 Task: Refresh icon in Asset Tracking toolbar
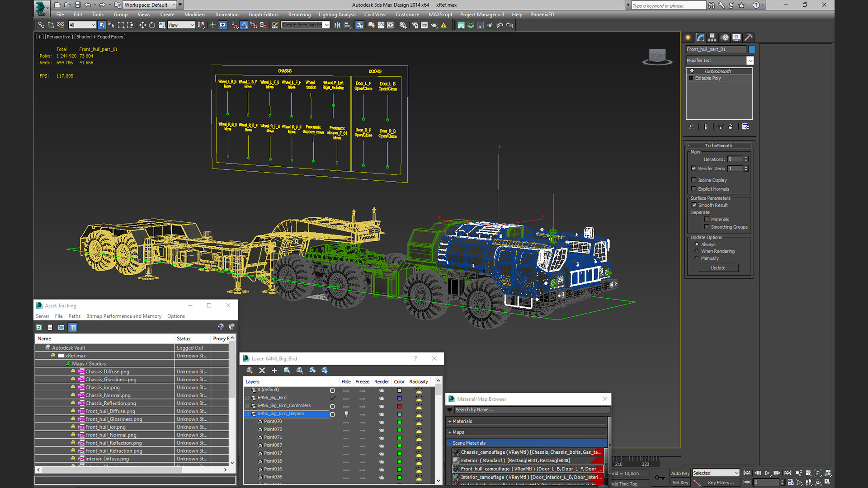39,327
